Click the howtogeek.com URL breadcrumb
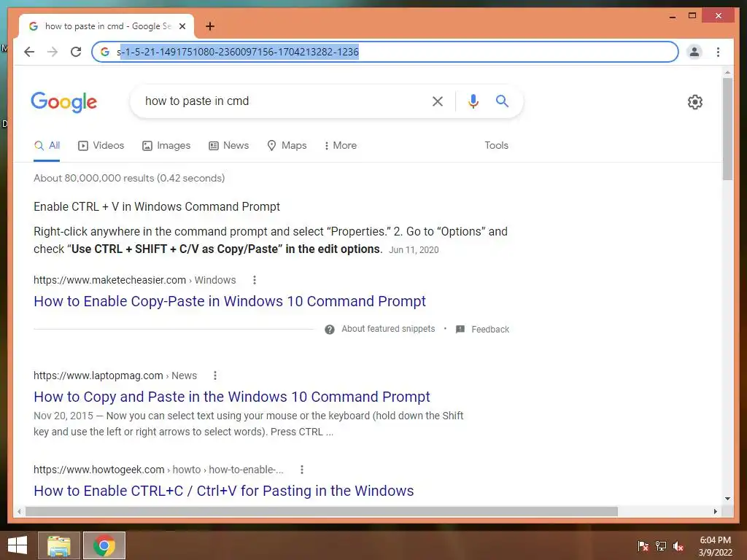The height and width of the screenshot is (560, 747). point(158,470)
